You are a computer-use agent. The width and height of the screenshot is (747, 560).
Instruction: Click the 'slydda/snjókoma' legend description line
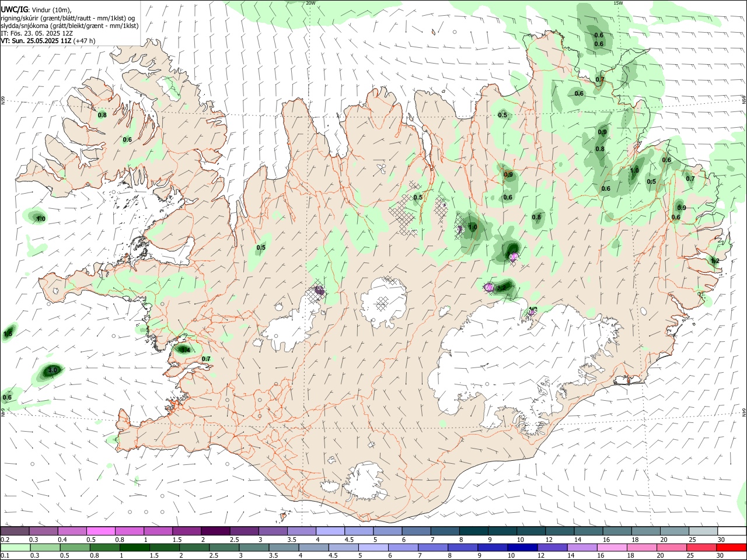click(x=69, y=26)
